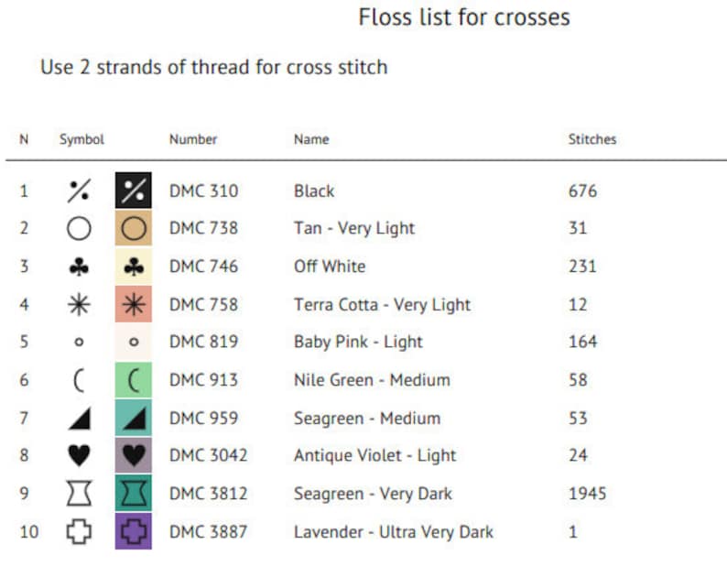The width and height of the screenshot is (727, 588).
Task: Select the asterisk symbol in row 4
Action: [79, 305]
